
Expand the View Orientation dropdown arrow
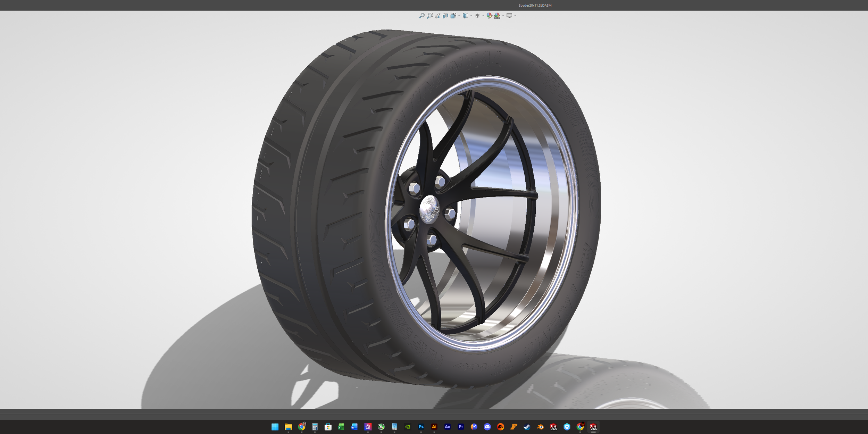point(459,16)
